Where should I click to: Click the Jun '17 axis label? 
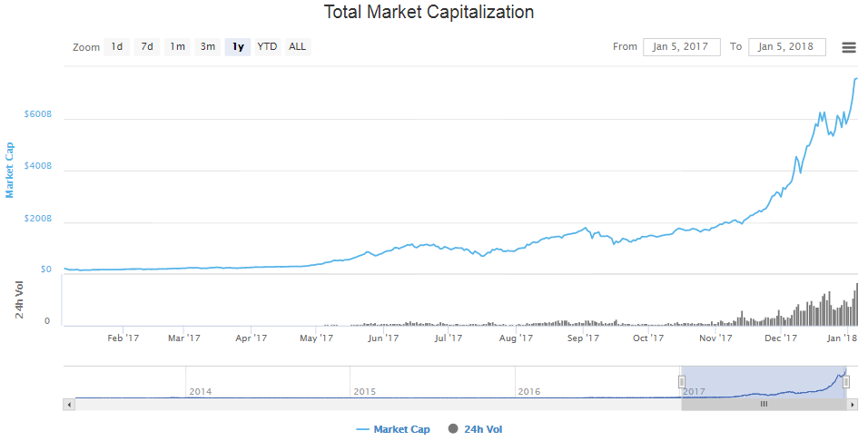[x=383, y=338]
